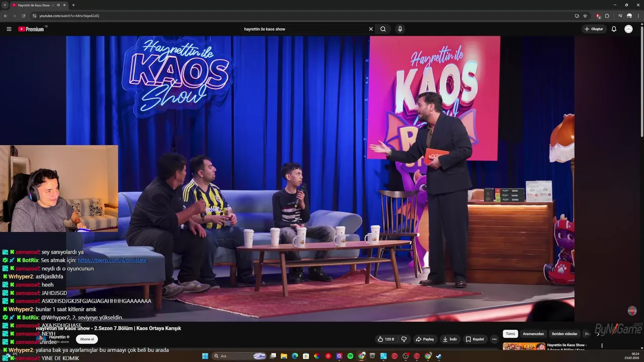This screenshot has height=362, width=644.
Task: Select the Tümü filter chip
Action: tap(510, 334)
